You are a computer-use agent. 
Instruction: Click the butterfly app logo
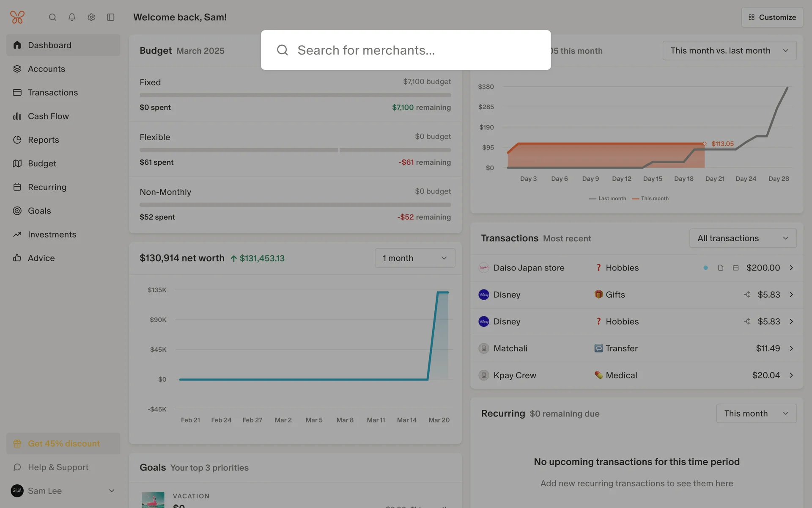(17, 17)
